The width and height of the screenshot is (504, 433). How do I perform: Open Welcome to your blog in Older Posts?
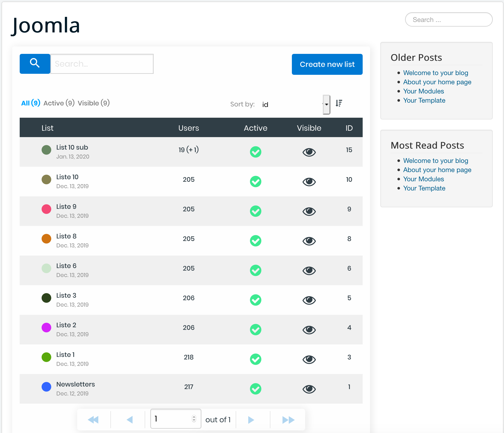click(436, 73)
